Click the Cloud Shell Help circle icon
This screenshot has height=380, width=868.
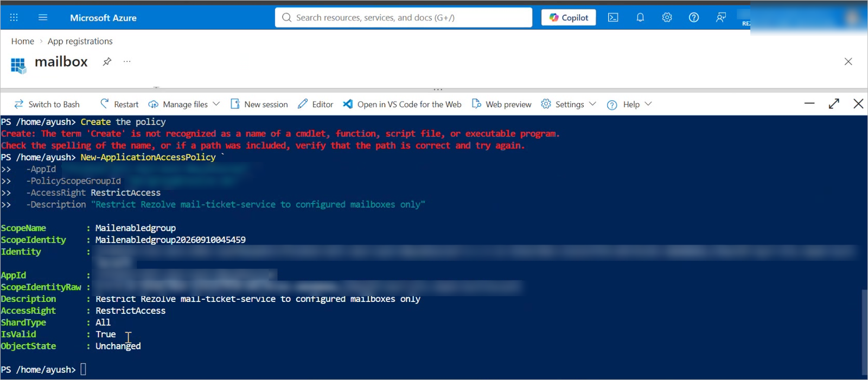pyautogui.click(x=612, y=105)
